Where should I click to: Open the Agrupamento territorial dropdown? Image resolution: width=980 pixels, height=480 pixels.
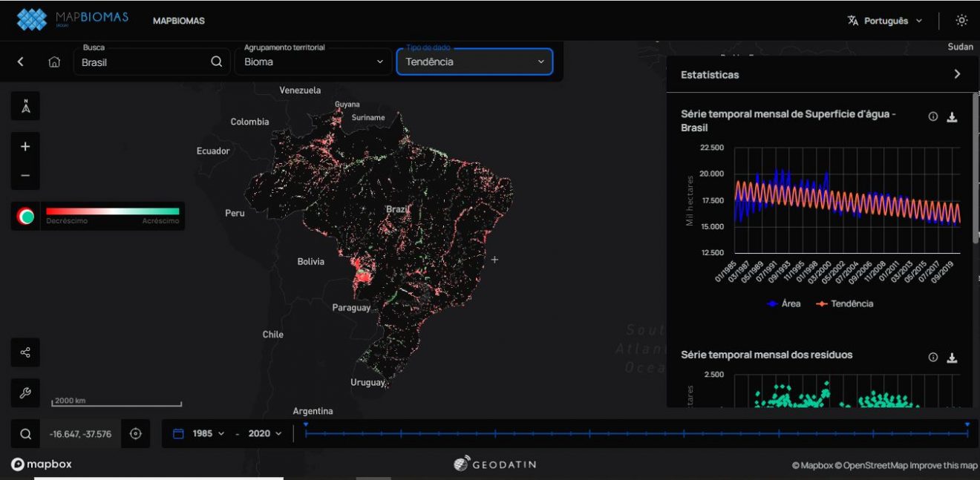pyautogui.click(x=315, y=62)
